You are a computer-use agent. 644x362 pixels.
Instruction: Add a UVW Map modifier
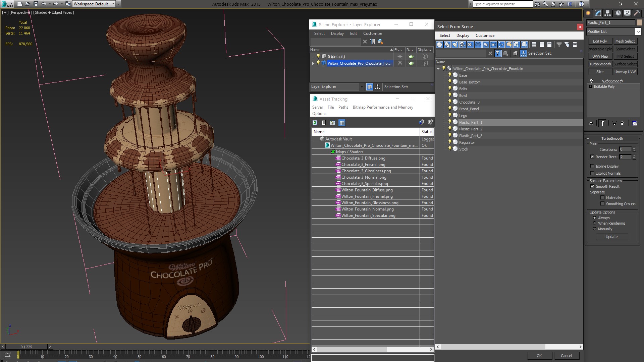600,56
